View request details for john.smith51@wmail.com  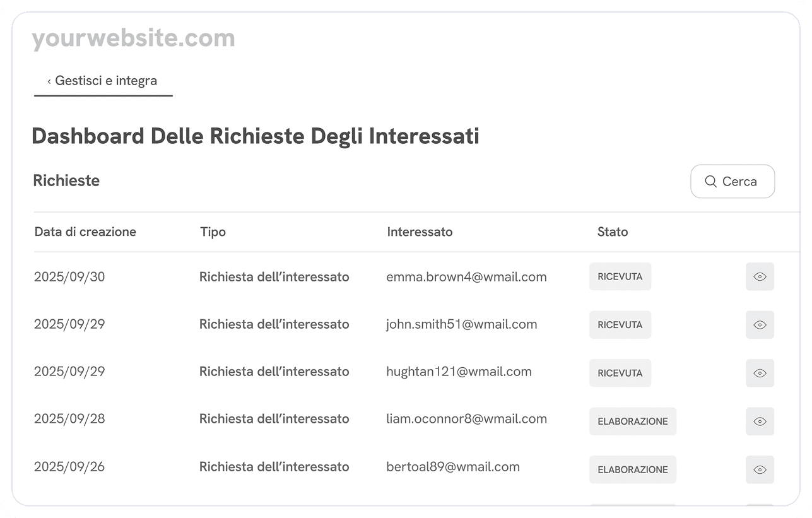760,325
